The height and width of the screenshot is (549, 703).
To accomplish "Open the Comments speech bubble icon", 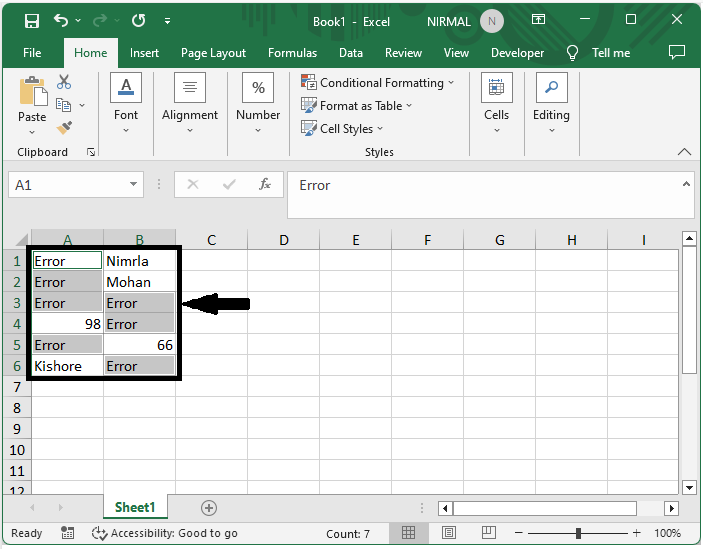I will tap(677, 52).
